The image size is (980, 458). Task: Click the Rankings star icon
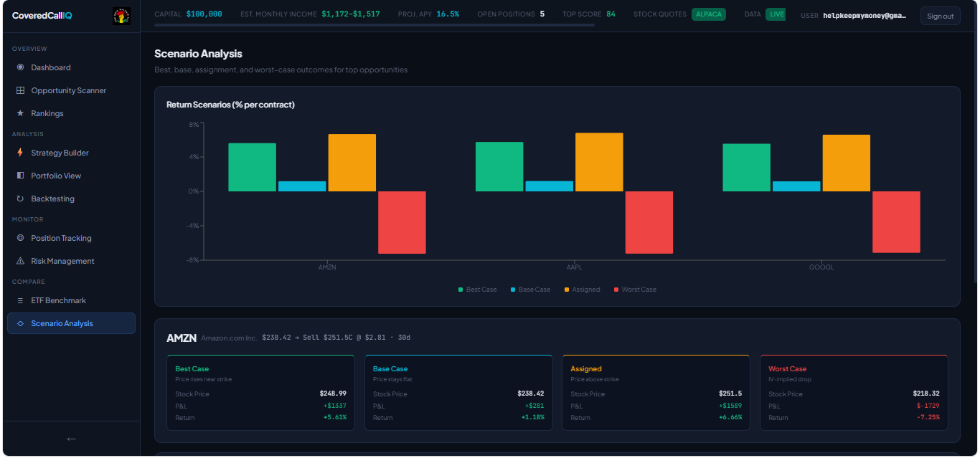point(20,113)
